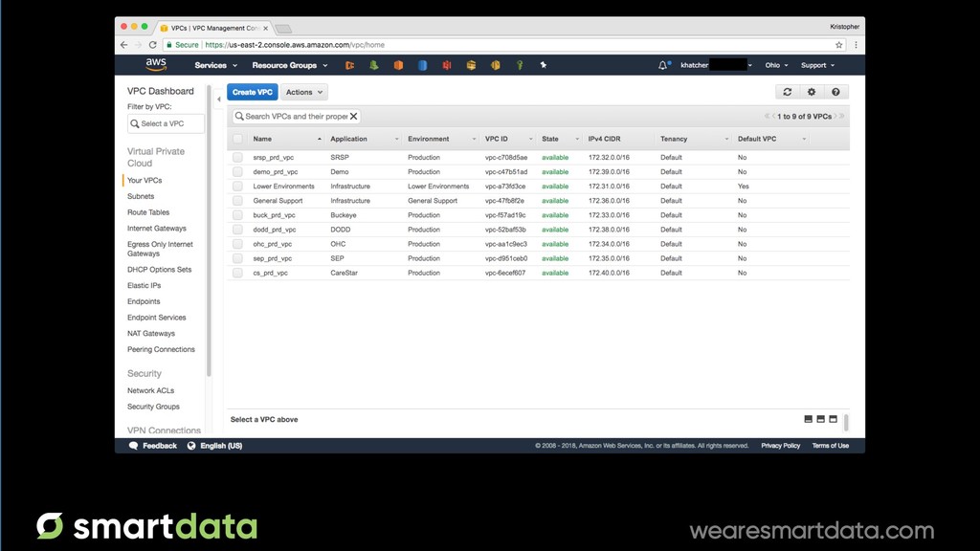The width and height of the screenshot is (980, 551).
Task: Select the cs_prd_vpc row checkbox
Action: [237, 273]
